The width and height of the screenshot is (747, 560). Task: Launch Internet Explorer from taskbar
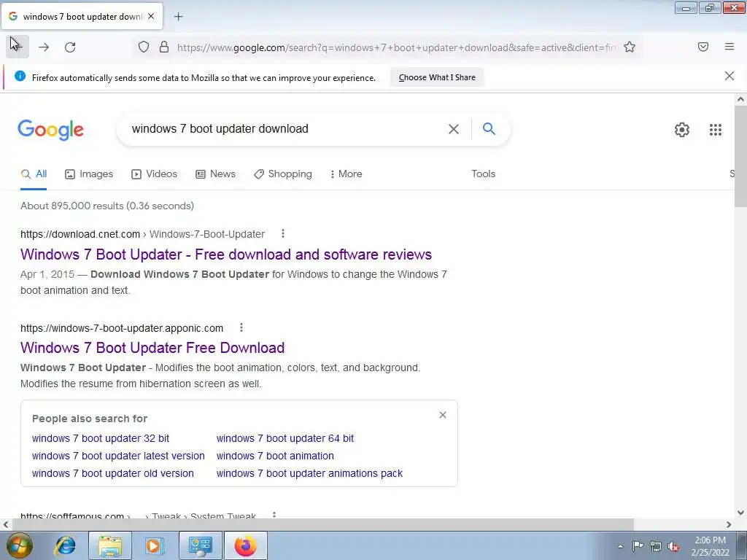pyautogui.click(x=65, y=545)
